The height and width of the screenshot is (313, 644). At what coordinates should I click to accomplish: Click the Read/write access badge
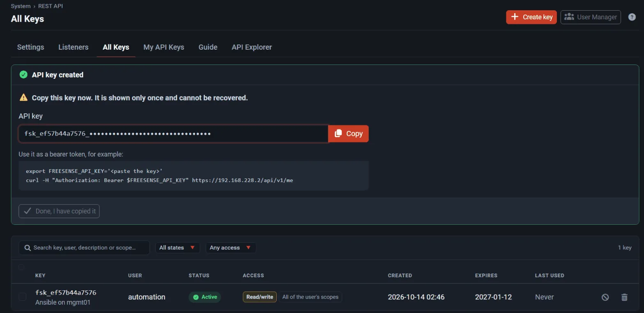[x=260, y=297]
